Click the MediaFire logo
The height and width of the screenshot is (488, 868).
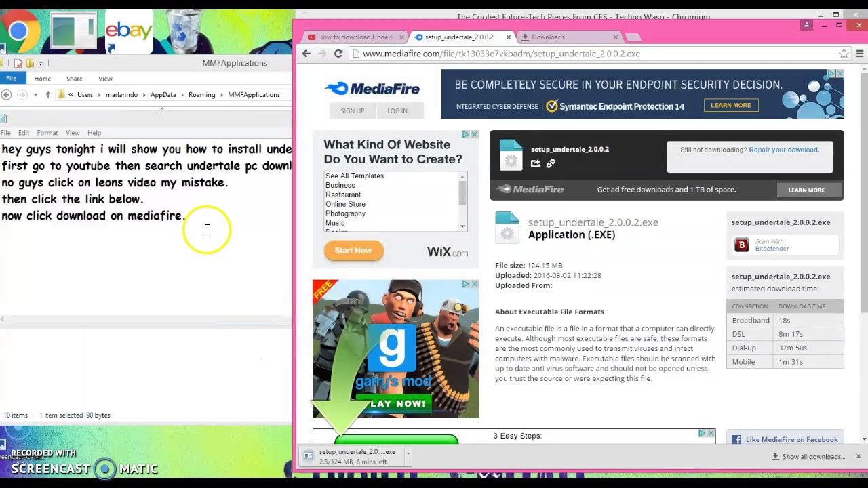pos(372,88)
